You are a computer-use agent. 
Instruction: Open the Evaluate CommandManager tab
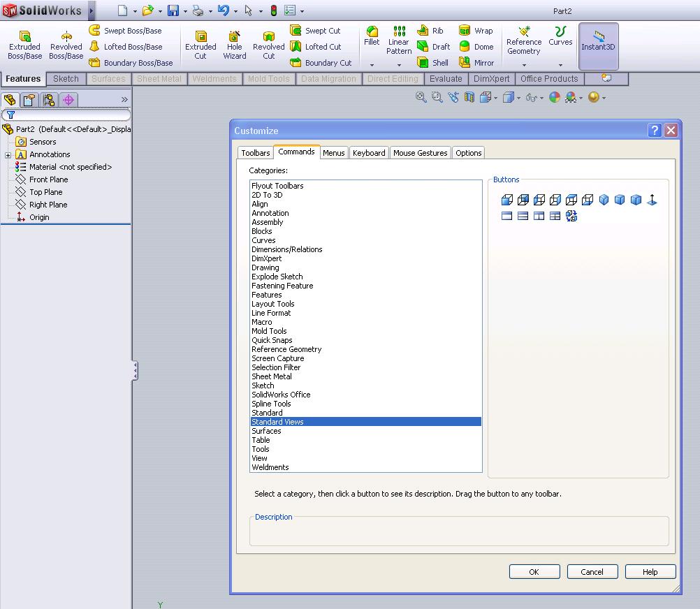click(446, 79)
